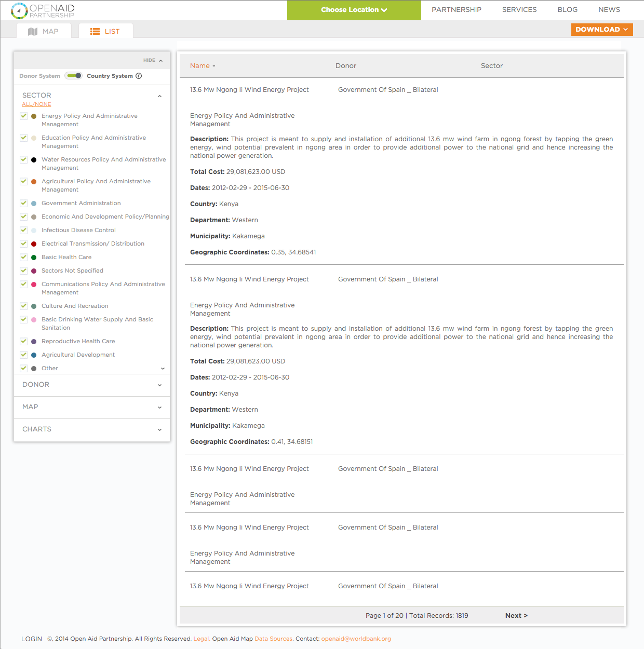Sort by Name column

pyautogui.click(x=203, y=66)
